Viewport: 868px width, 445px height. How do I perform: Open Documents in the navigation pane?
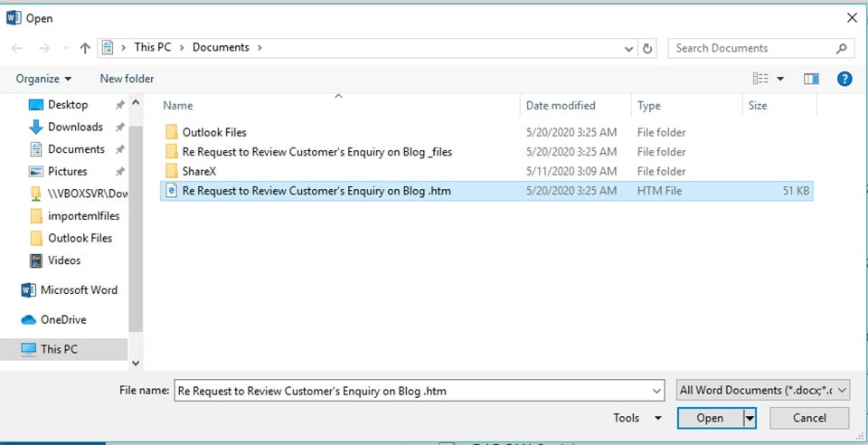67,149
